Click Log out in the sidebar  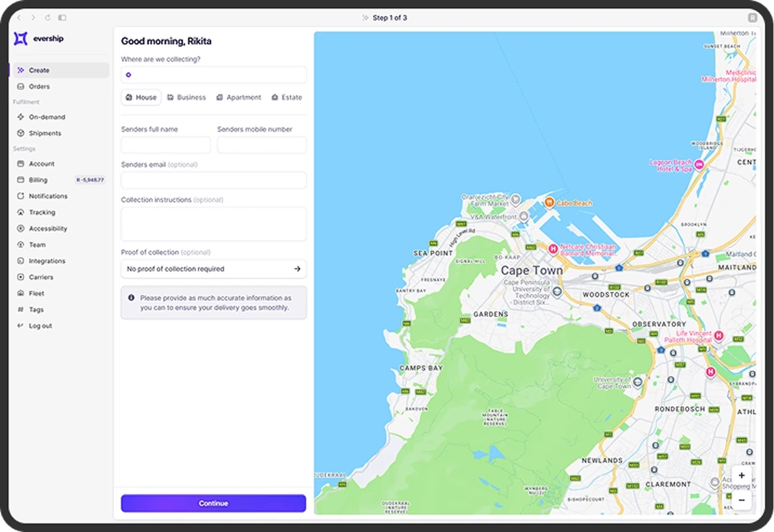pyautogui.click(x=40, y=326)
